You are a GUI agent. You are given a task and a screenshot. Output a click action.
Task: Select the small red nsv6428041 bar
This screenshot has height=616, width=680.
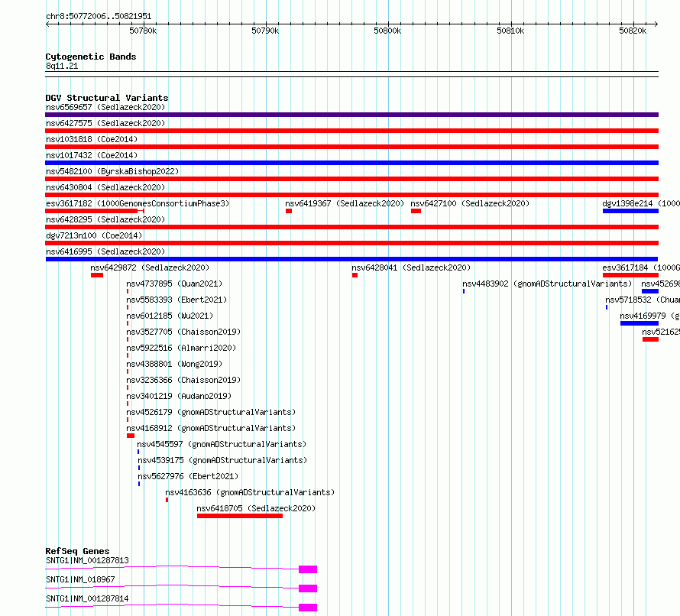(355, 275)
